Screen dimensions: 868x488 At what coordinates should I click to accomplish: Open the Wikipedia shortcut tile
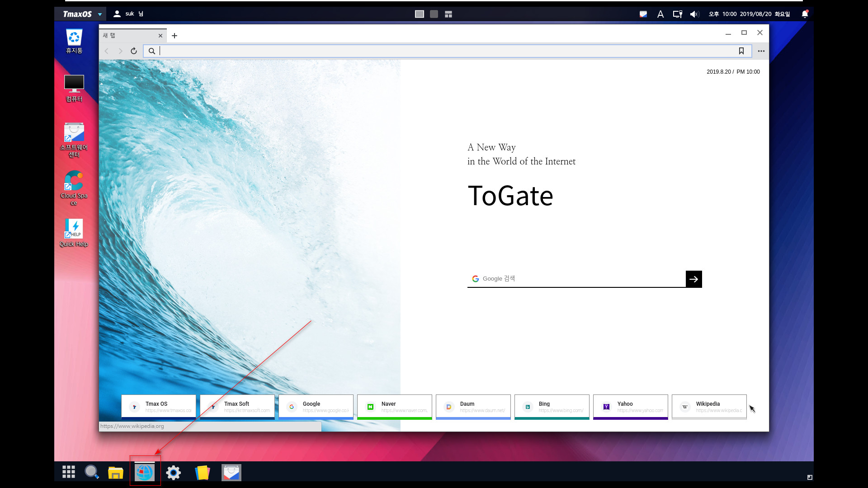tap(709, 407)
